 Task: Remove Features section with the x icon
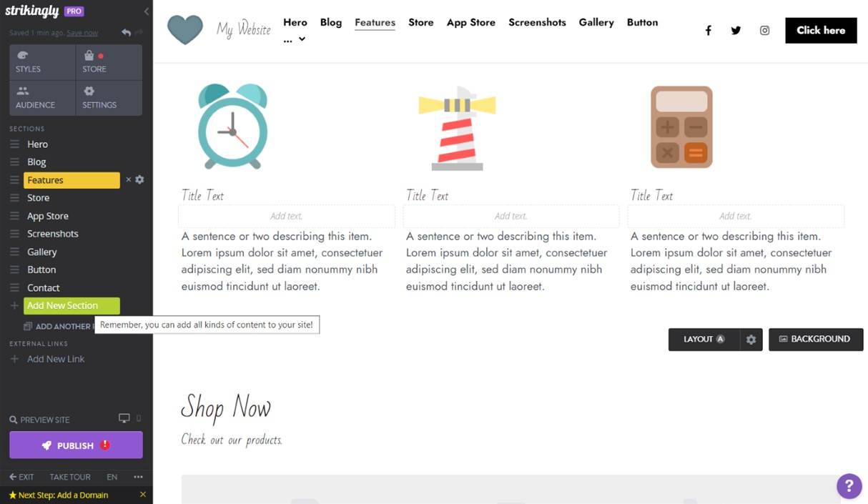pyautogui.click(x=129, y=179)
